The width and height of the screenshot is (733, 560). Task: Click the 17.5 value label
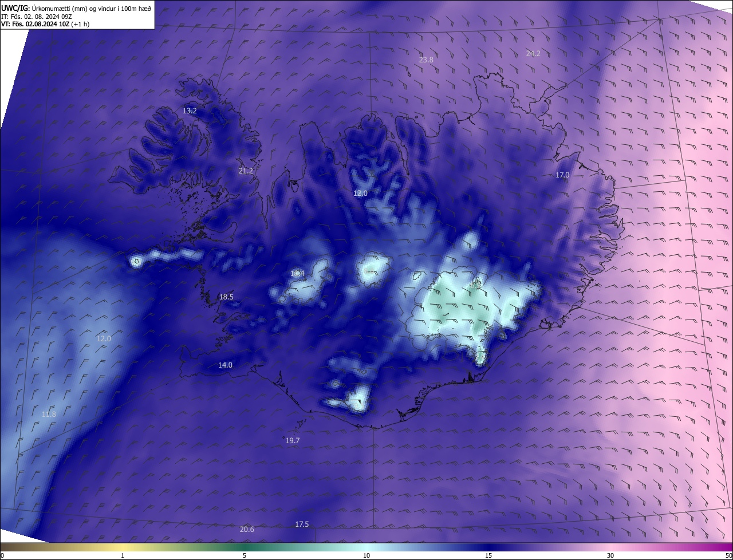pos(302,524)
